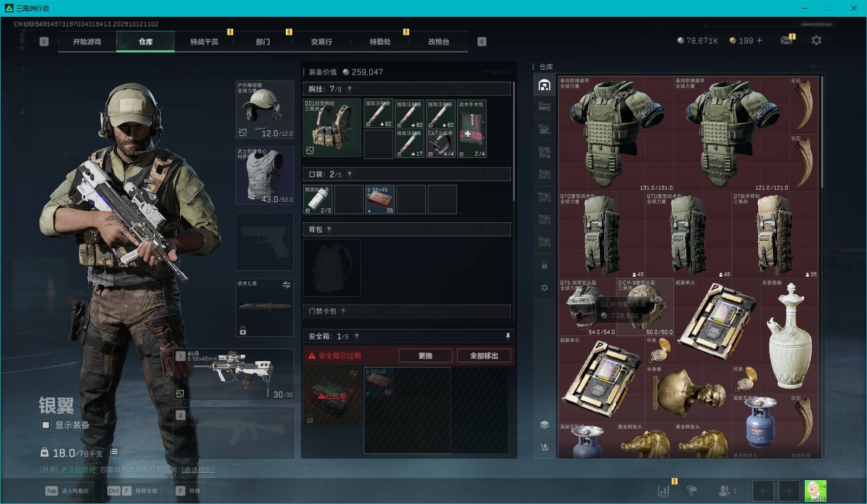The width and height of the screenshot is (867, 504).
Task: Select the 战术匕首 knife slot
Action: [x=265, y=307]
